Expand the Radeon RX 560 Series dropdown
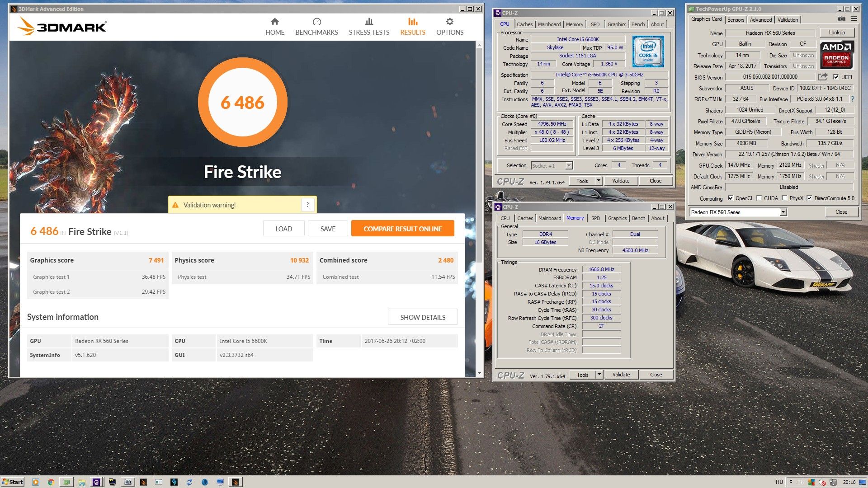This screenshot has height=488, width=868. (x=783, y=212)
